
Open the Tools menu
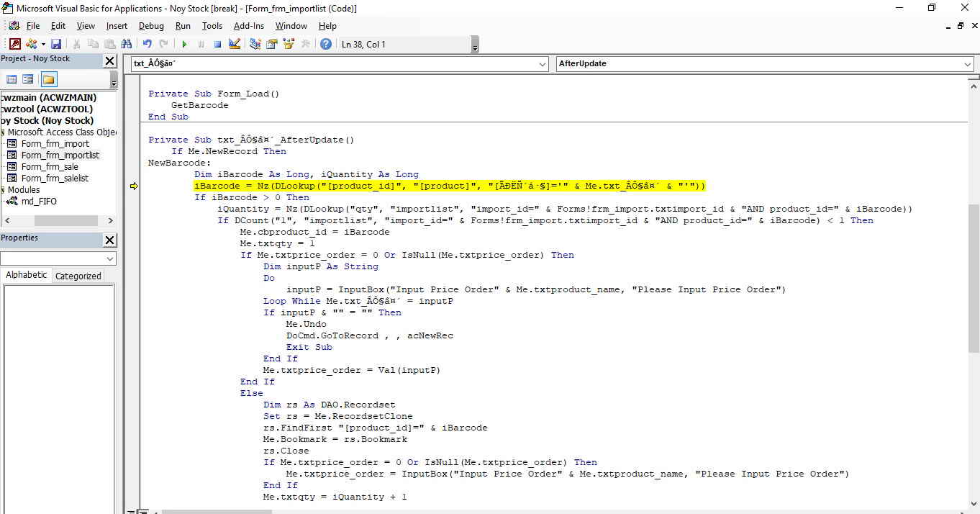click(x=212, y=26)
